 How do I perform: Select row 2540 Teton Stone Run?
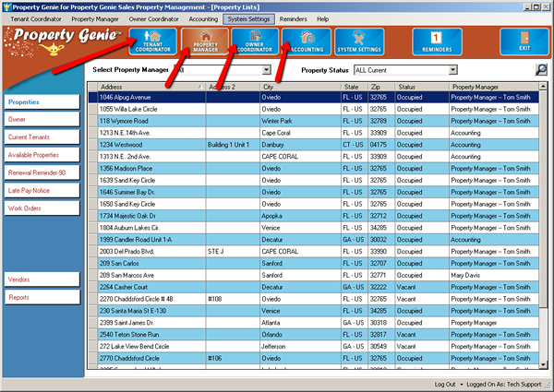click(x=313, y=335)
